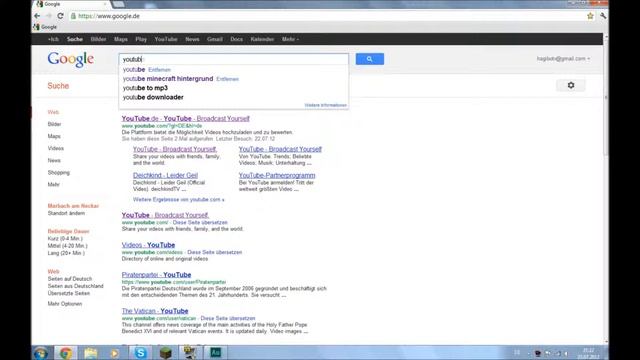Filter by News in left sidebar

pyautogui.click(x=54, y=160)
